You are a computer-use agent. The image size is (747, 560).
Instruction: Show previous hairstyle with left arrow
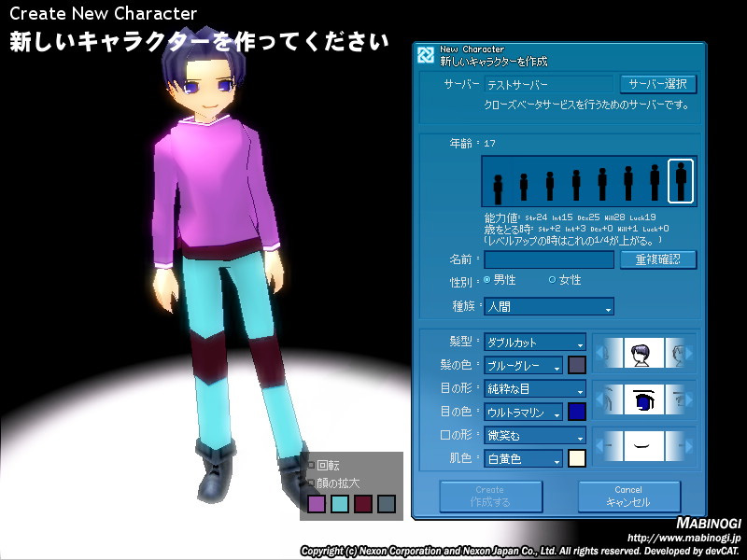599,353
